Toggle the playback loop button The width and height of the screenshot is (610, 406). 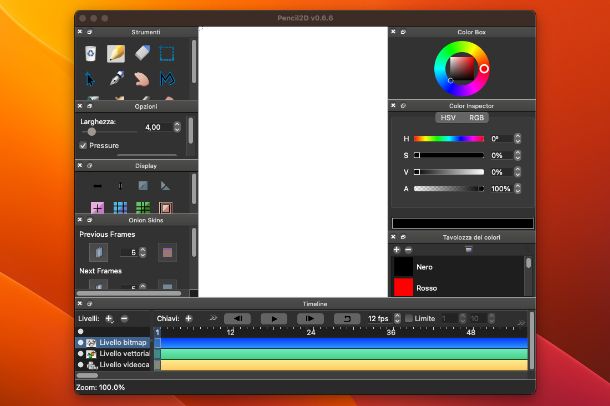tap(347, 318)
